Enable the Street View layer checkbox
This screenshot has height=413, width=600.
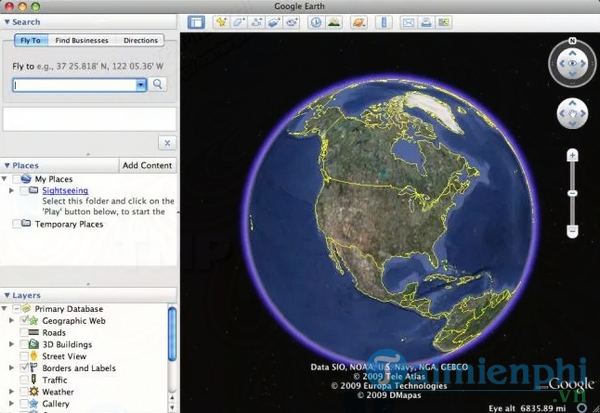(x=24, y=356)
